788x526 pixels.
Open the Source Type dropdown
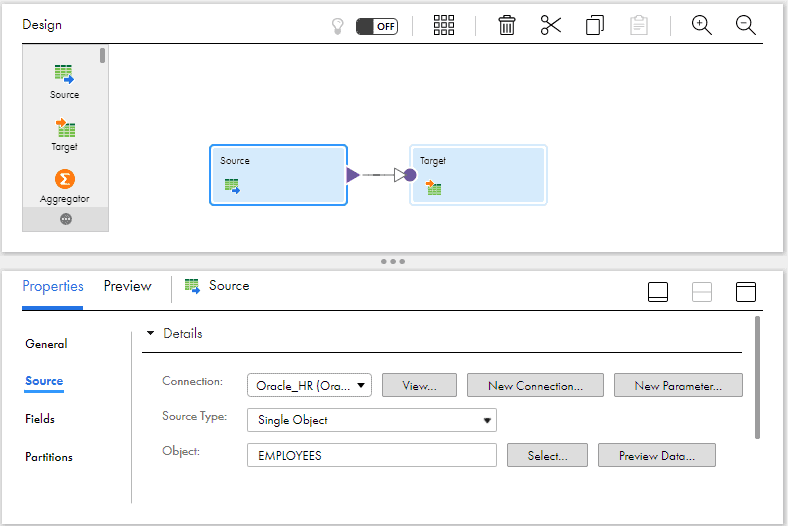(x=372, y=420)
